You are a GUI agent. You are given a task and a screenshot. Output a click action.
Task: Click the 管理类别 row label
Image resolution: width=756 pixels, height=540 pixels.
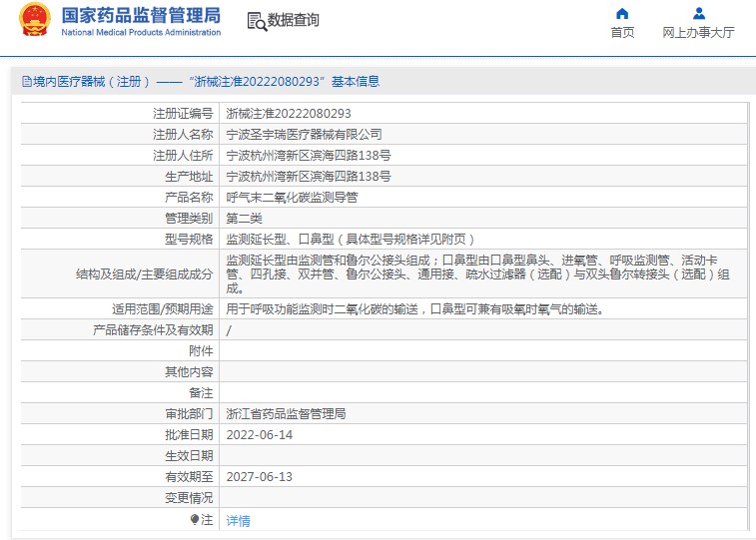pyautogui.click(x=189, y=219)
